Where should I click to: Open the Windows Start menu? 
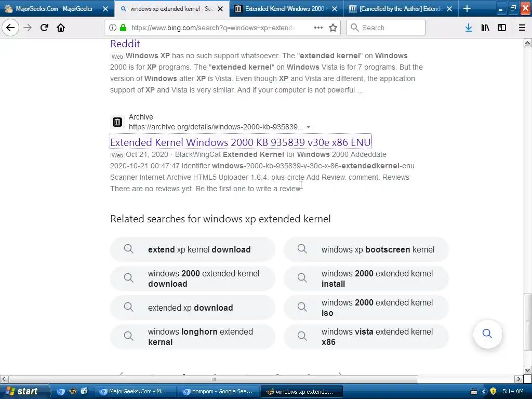tap(24, 391)
